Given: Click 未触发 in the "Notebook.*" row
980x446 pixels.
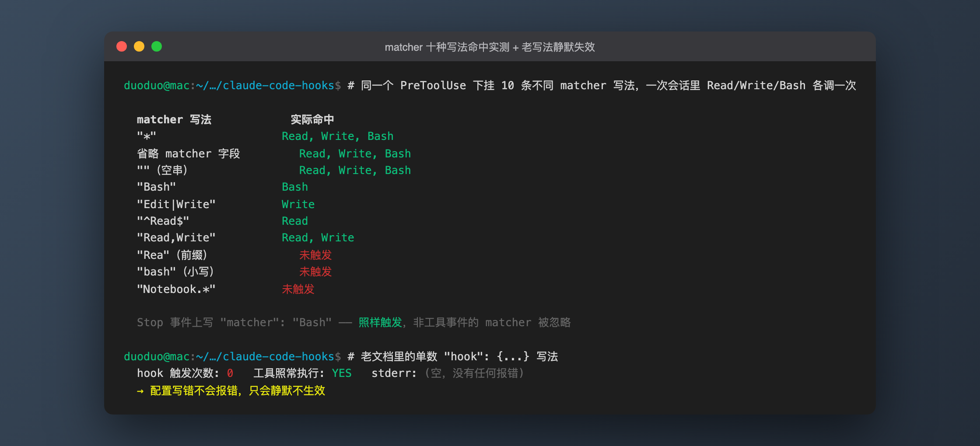Looking at the screenshot, I should [298, 289].
